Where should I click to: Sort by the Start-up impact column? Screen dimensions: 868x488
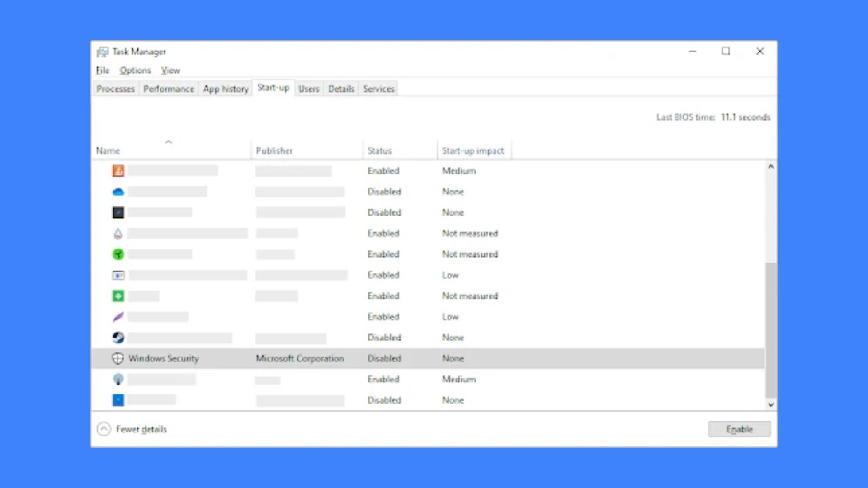(x=473, y=150)
